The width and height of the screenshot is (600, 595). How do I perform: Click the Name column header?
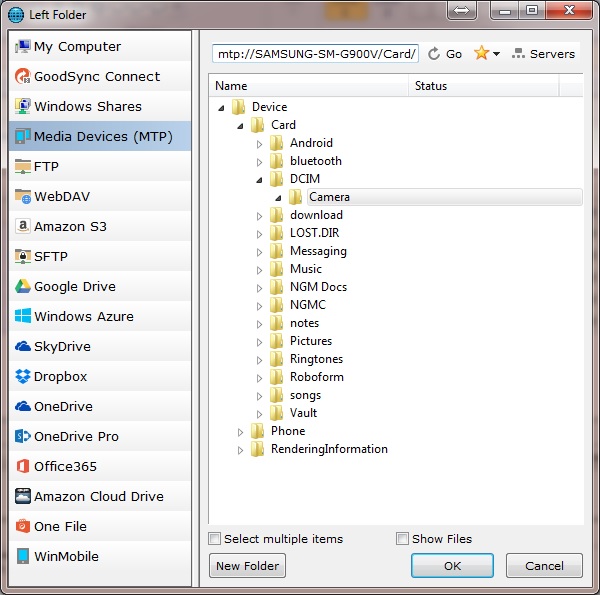[x=308, y=86]
